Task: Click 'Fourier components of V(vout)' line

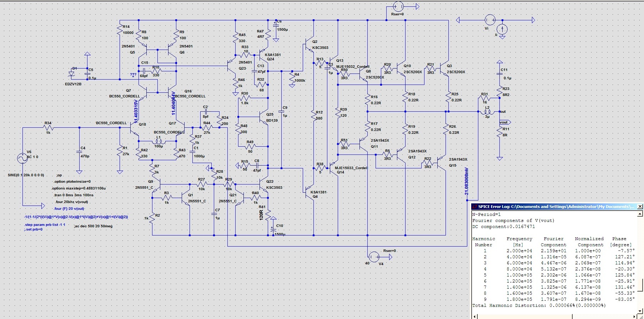Action: point(513,221)
